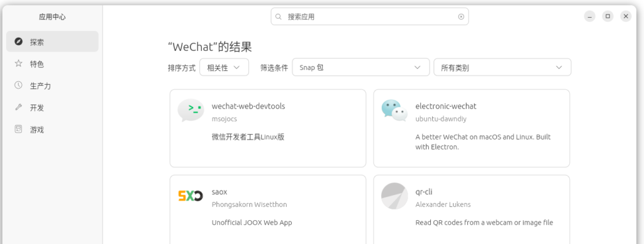The width and height of the screenshot is (644, 244).
Task: Minimize the App Center window
Action: 590,16
